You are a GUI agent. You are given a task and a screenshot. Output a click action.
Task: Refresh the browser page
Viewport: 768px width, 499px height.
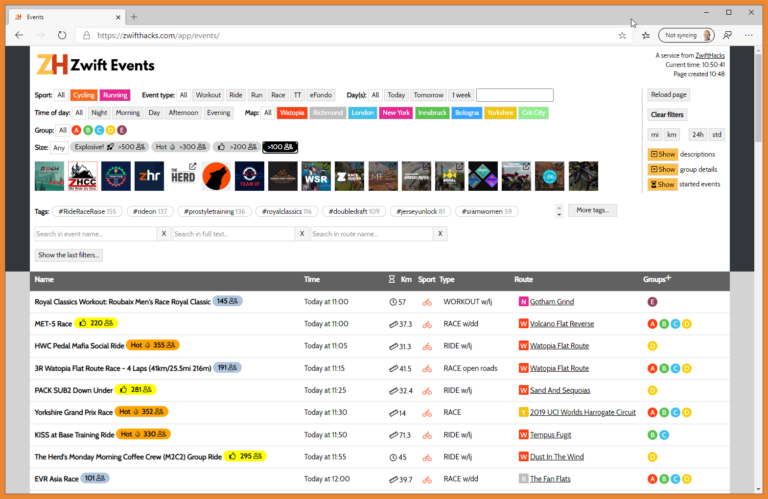[62, 35]
